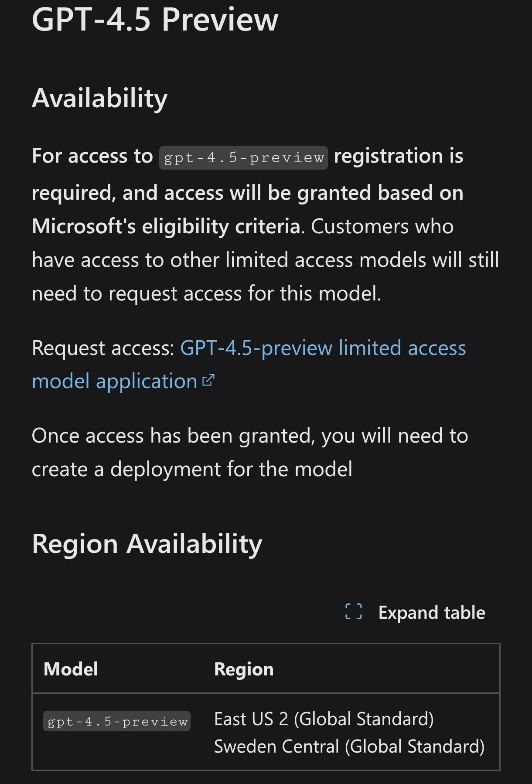Click the 'registration is' bold text
This screenshot has height=784, width=532.
pos(399,156)
